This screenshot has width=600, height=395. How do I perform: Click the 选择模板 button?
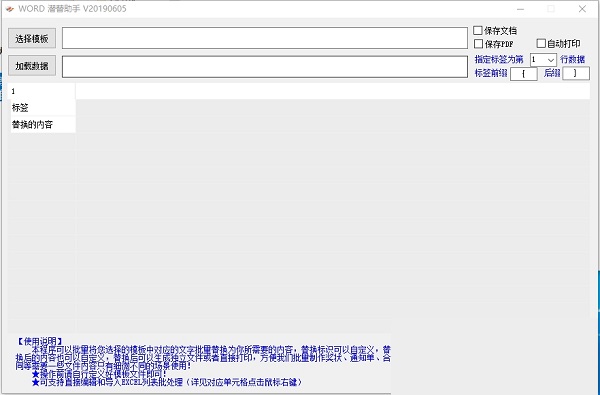32,38
